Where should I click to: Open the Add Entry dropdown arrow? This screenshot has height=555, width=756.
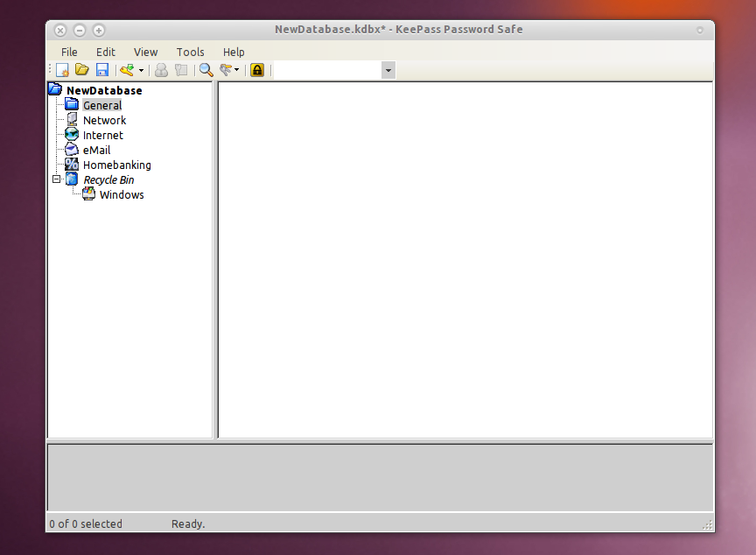(141, 70)
